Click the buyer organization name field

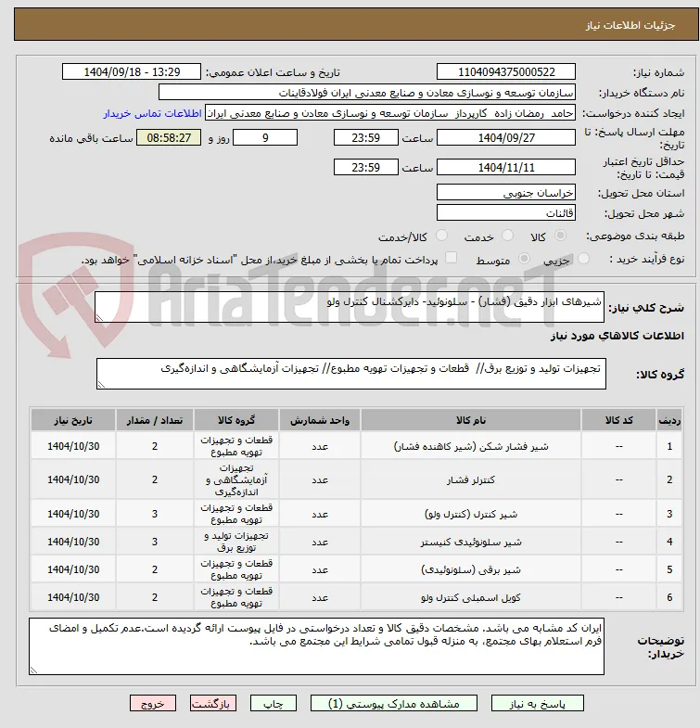pos(367,93)
